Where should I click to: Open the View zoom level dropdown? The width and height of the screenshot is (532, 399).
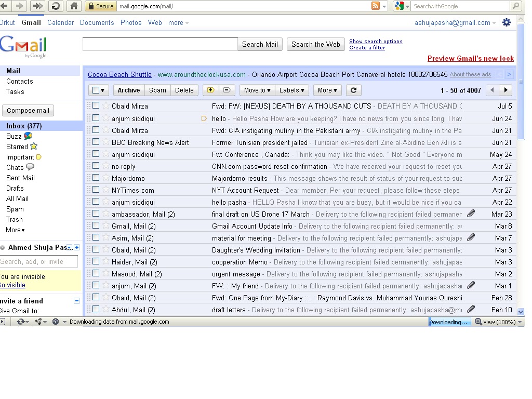tap(520, 322)
